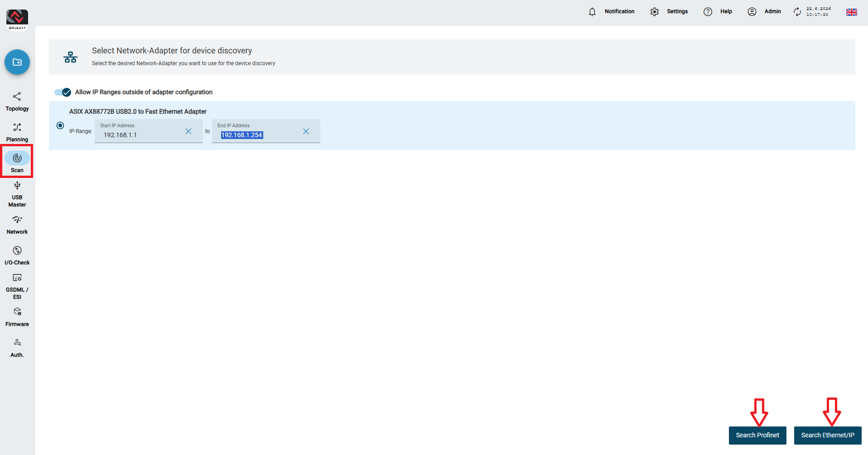Image resolution: width=868 pixels, height=455 pixels.
Task: Open the language flag selector
Action: click(x=852, y=12)
